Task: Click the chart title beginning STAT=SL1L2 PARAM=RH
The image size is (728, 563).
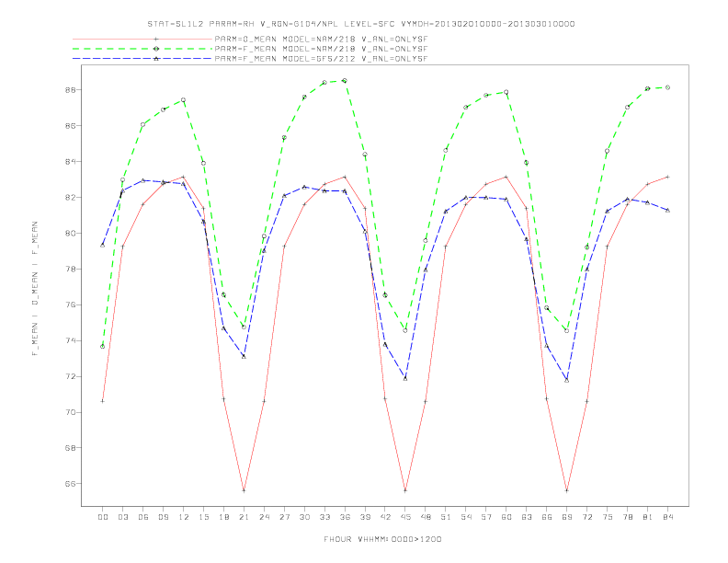Action: (x=361, y=24)
